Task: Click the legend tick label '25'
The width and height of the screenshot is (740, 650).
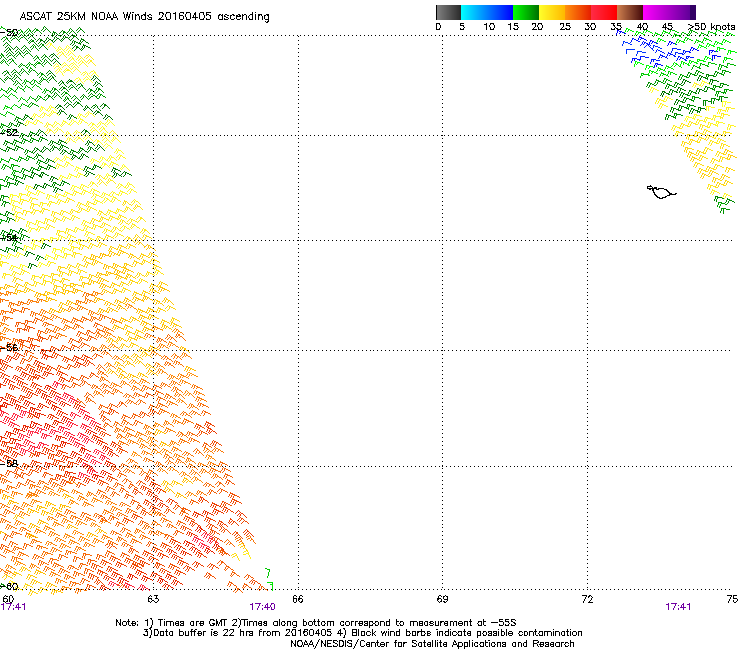Action: point(565,27)
